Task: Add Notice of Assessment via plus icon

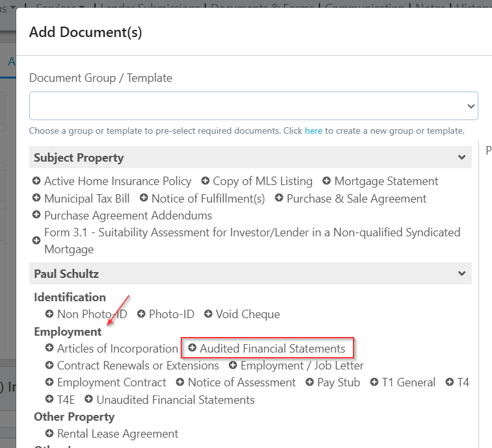Action: click(180, 382)
